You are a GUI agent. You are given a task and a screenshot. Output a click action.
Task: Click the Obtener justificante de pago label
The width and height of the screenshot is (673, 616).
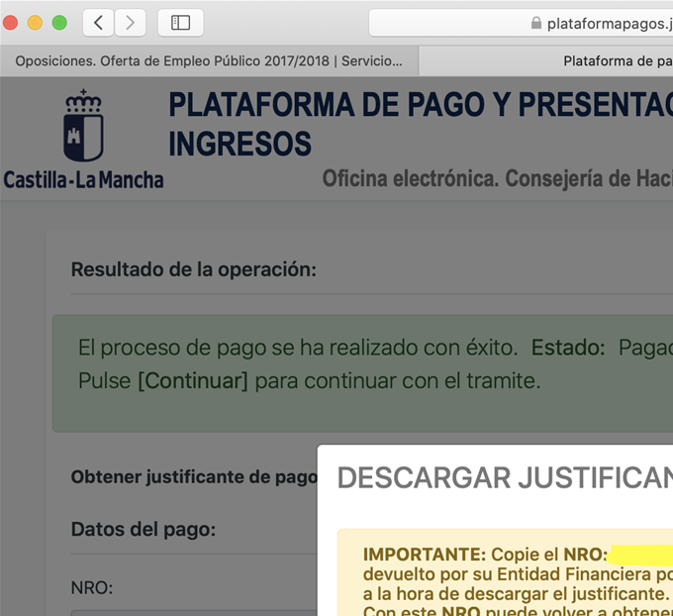[194, 477]
